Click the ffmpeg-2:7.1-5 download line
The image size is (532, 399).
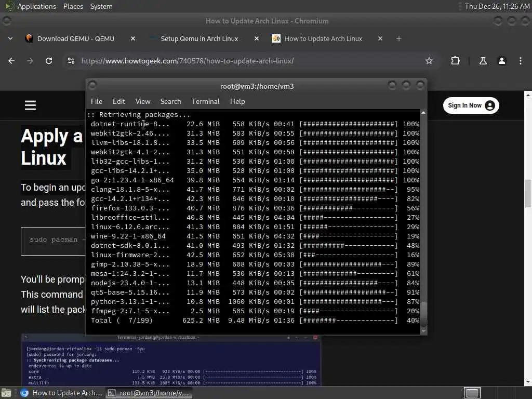tap(255, 311)
